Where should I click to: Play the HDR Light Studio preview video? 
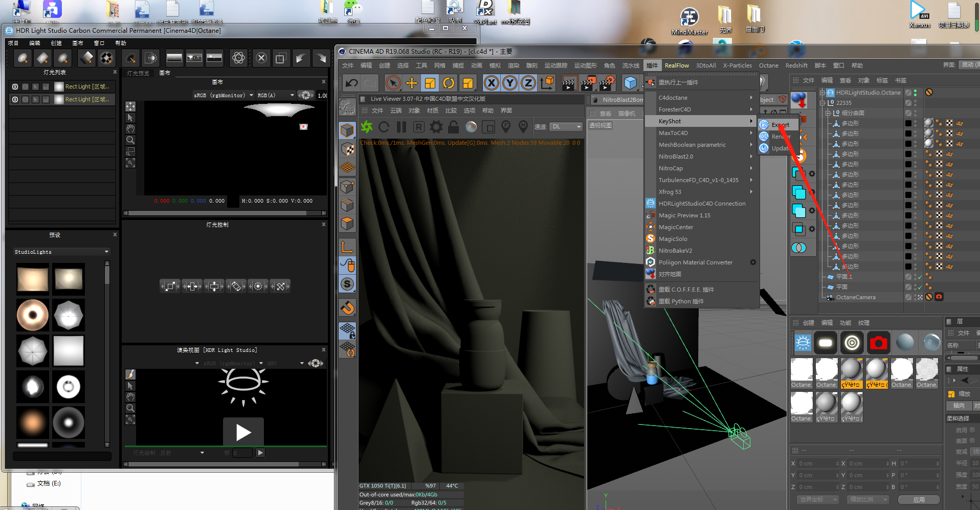pos(243,432)
